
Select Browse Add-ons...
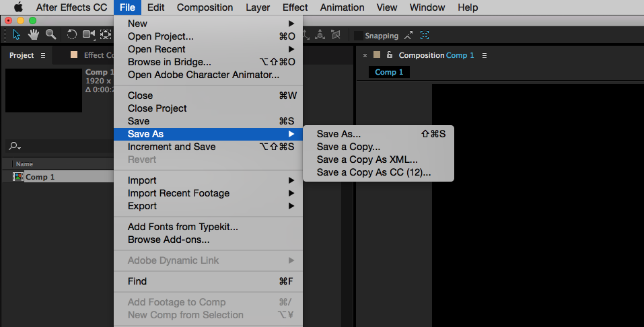[208, 239]
